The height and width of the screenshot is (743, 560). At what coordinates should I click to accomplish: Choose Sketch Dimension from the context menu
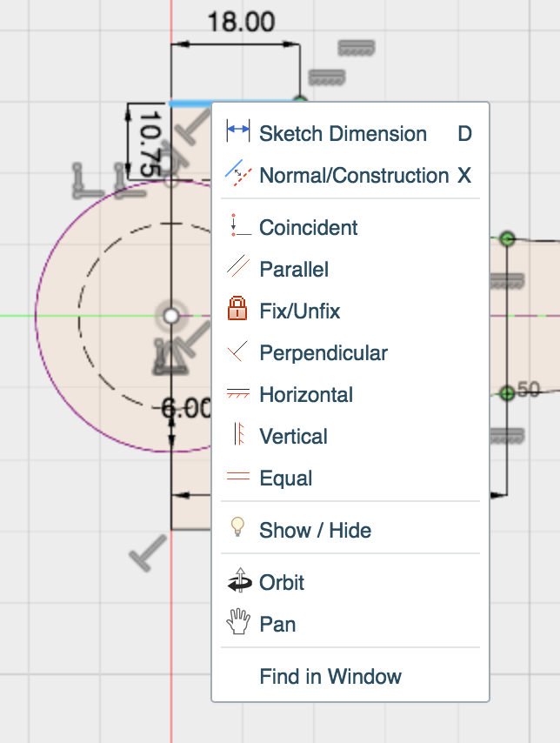click(343, 133)
